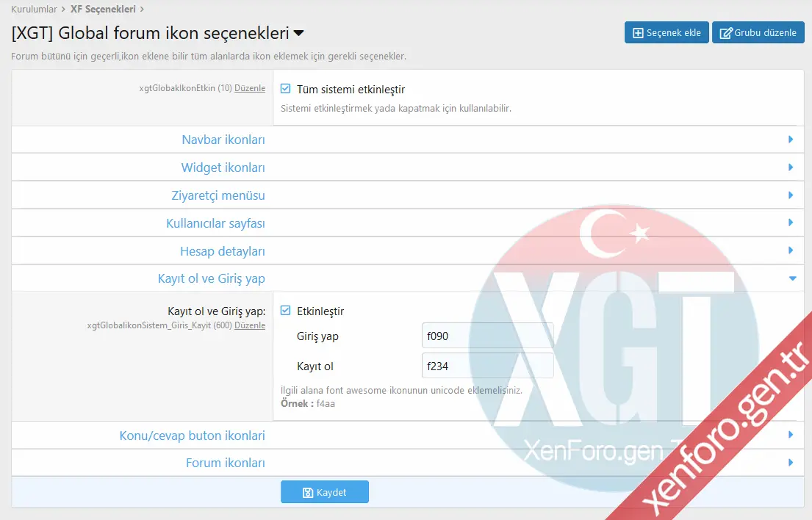Screen dimensions: 812x520
Task: Toggle the Tüm sistemi etkinleştir checkbox
Action: click(x=285, y=88)
